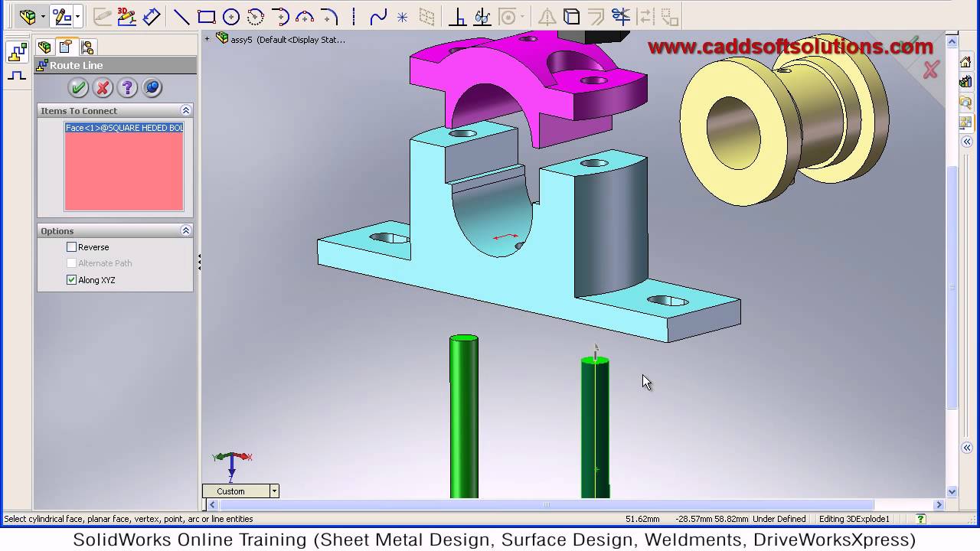The image size is (980, 551).
Task: Select the 3D Sketch tool
Action: pos(126,16)
